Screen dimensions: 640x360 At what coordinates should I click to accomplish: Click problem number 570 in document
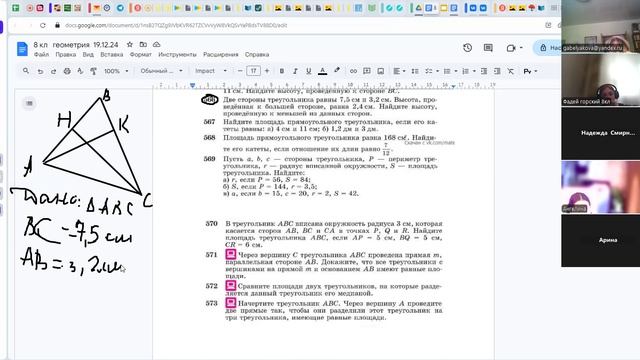point(211,223)
